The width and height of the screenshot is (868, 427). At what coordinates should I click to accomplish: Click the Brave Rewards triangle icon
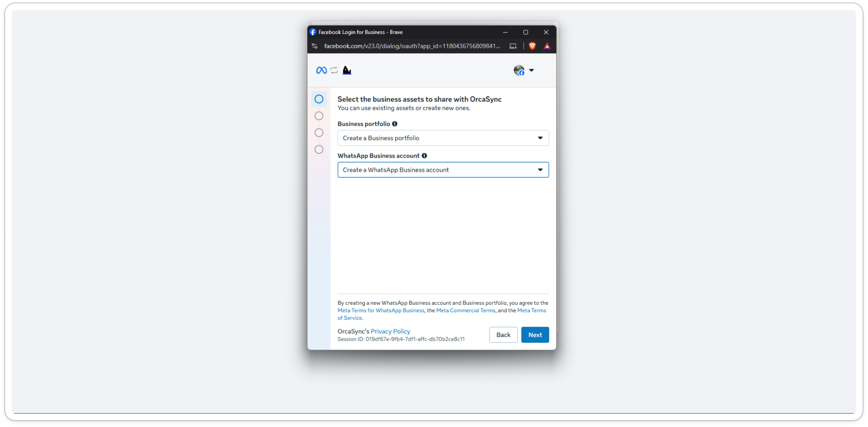pos(547,46)
